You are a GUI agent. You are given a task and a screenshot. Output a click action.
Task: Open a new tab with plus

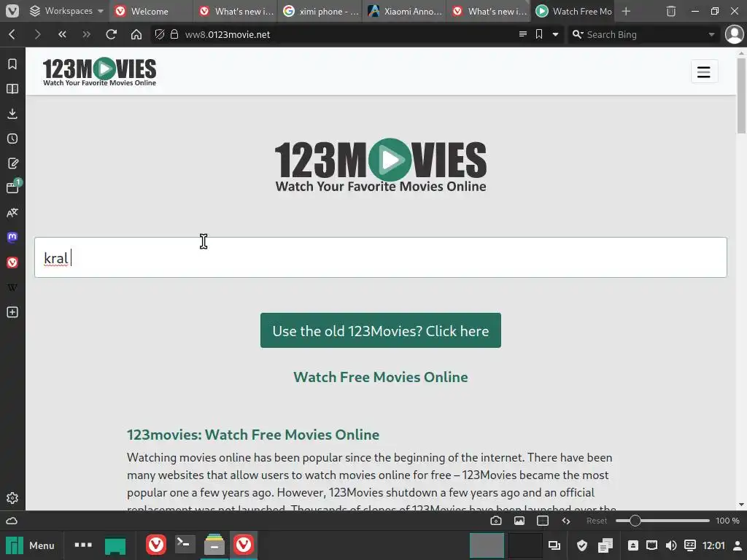point(626,11)
